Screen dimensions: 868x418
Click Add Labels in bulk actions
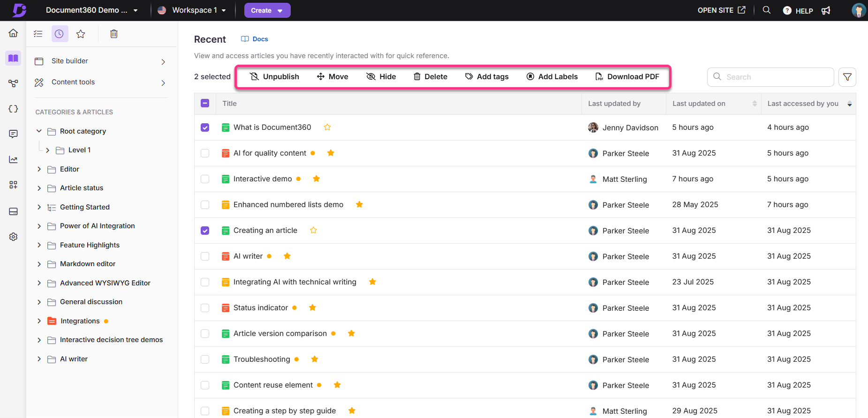point(552,76)
